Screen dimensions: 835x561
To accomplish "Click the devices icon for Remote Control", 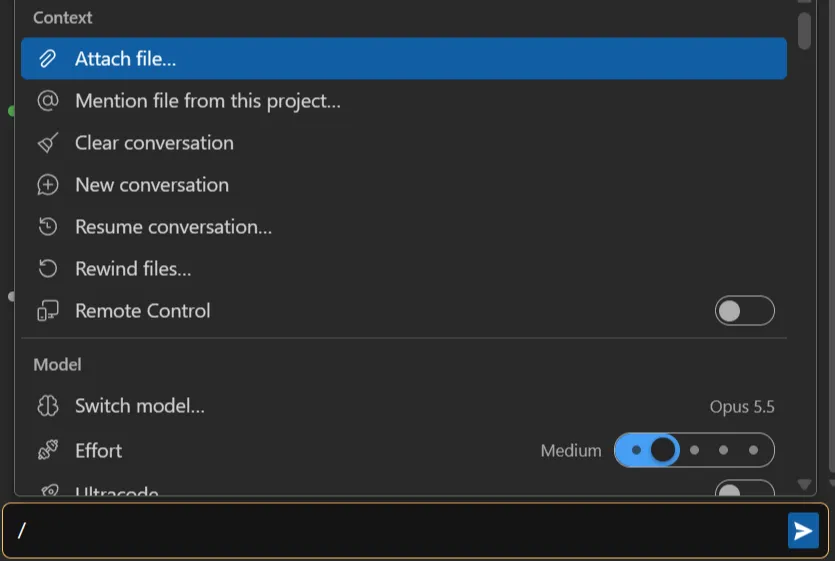I will point(47,311).
